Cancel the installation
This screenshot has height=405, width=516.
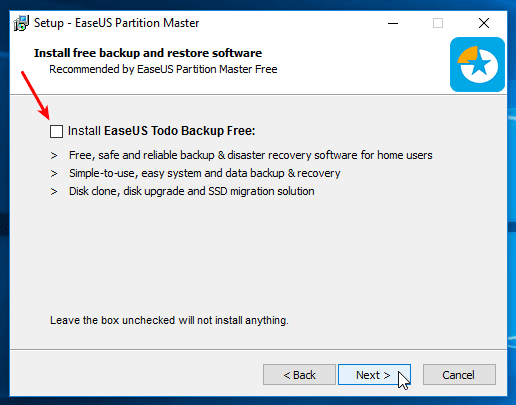(x=459, y=375)
